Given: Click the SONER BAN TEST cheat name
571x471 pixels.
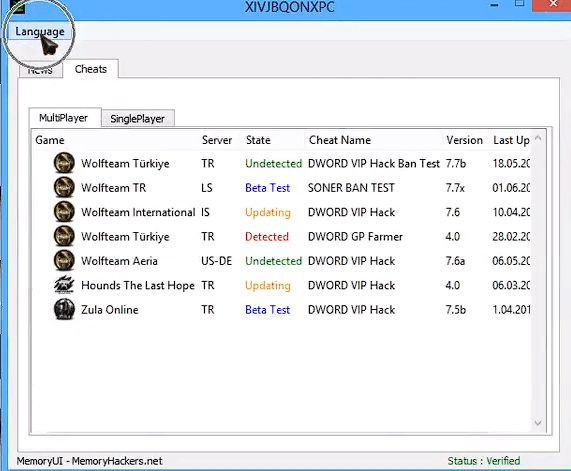Looking at the screenshot, I should point(351,188).
